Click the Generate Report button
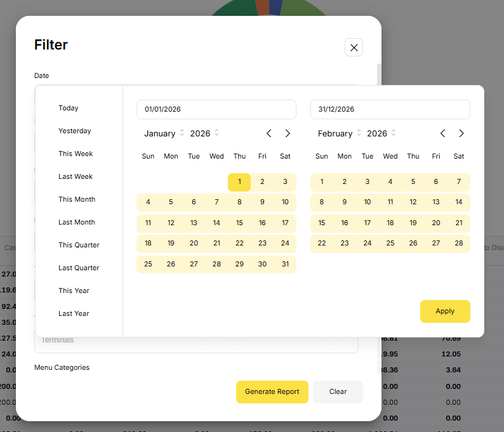This screenshot has width=504, height=432. [272, 391]
